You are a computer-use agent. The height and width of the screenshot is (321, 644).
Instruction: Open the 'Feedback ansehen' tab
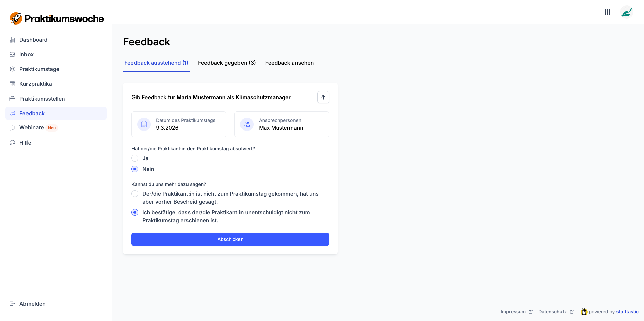[289, 63]
